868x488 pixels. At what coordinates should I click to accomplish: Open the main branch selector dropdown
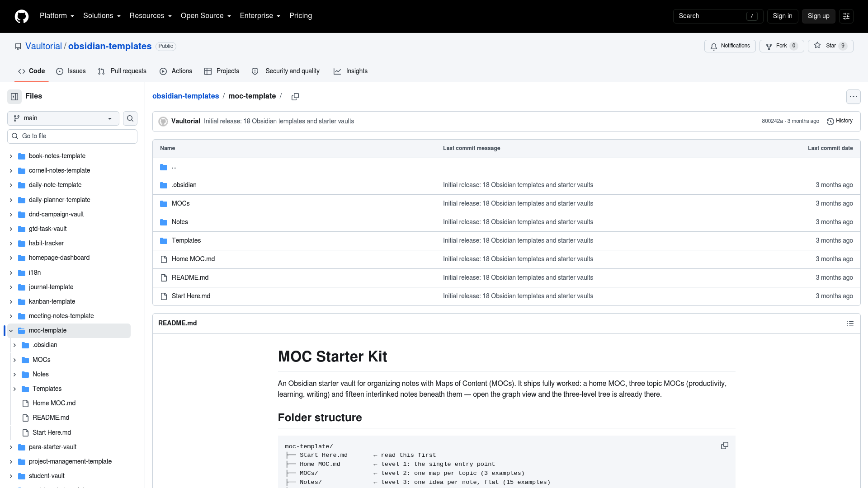click(x=63, y=118)
